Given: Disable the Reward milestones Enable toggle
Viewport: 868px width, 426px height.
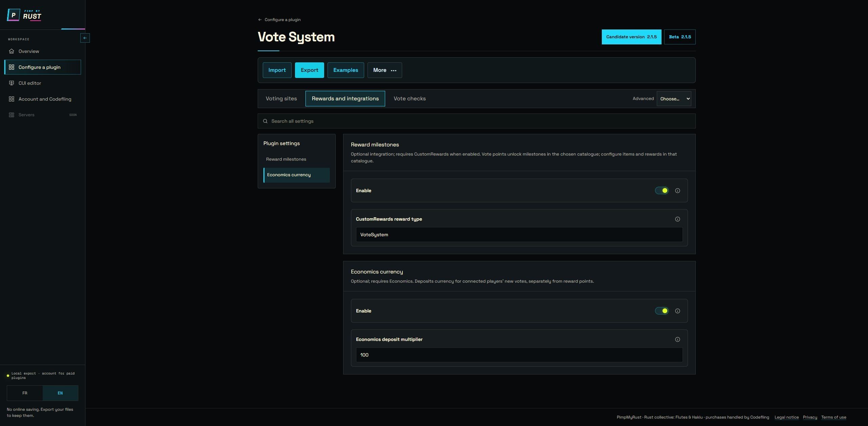Looking at the screenshot, I should tap(662, 190).
